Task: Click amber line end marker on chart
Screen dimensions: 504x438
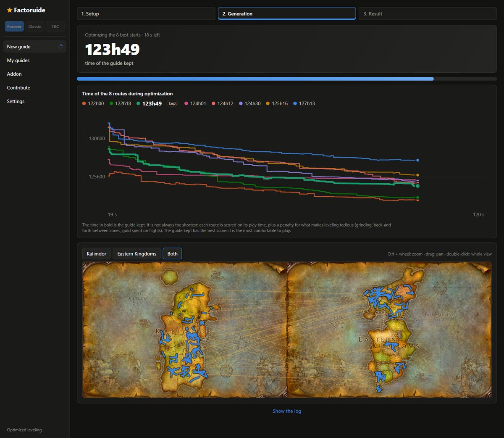Action: 417,175
